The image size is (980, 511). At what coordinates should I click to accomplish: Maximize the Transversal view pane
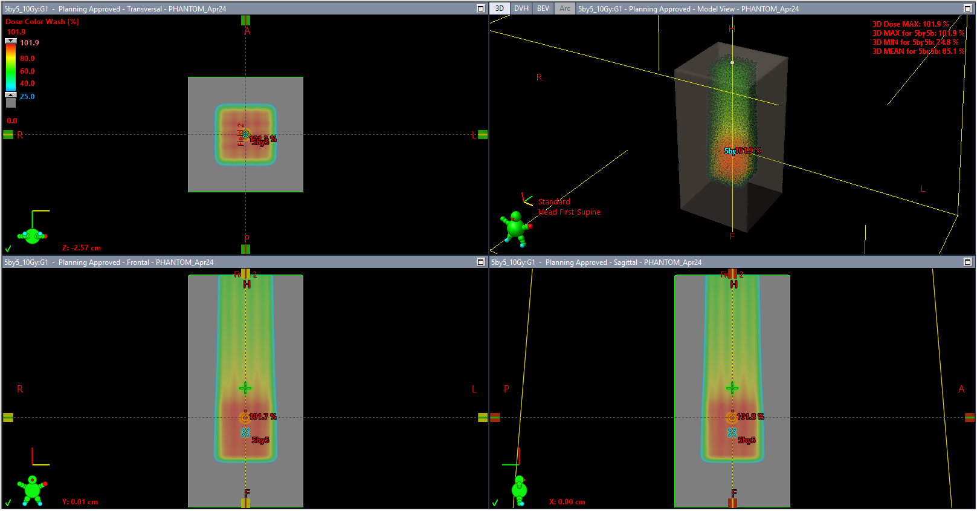480,8
